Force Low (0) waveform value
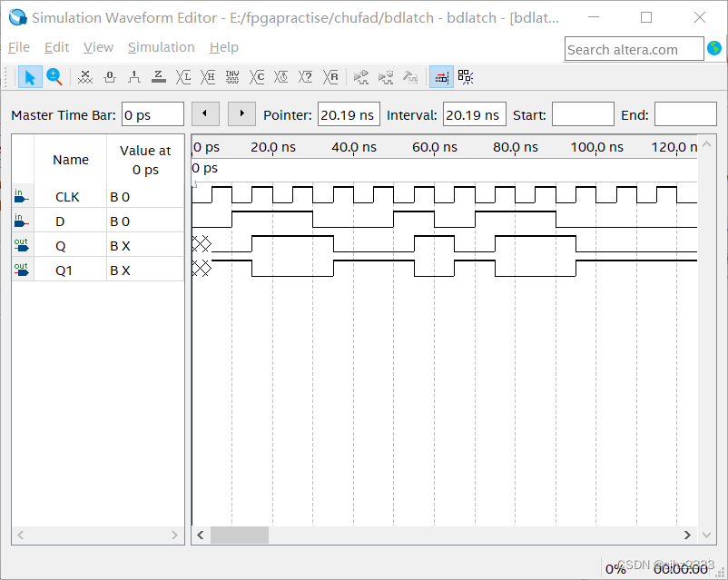The width and height of the screenshot is (728, 580). point(110,77)
